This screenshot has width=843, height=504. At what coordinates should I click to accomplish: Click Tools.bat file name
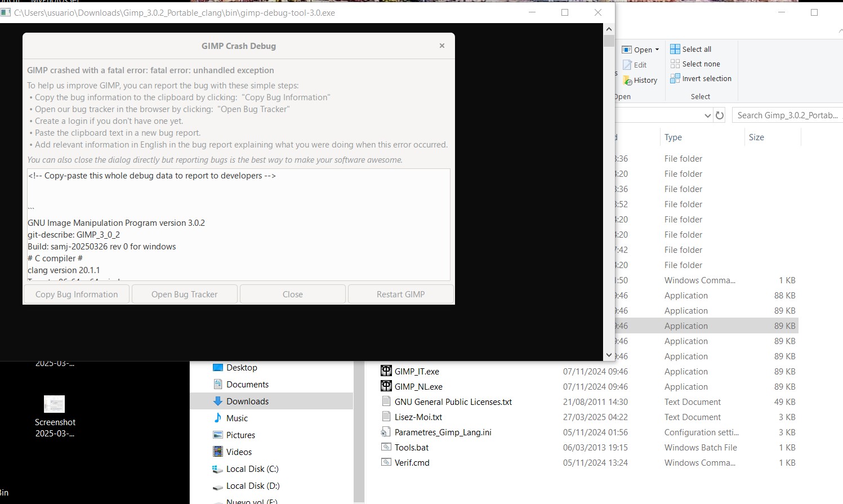coord(412,447)
